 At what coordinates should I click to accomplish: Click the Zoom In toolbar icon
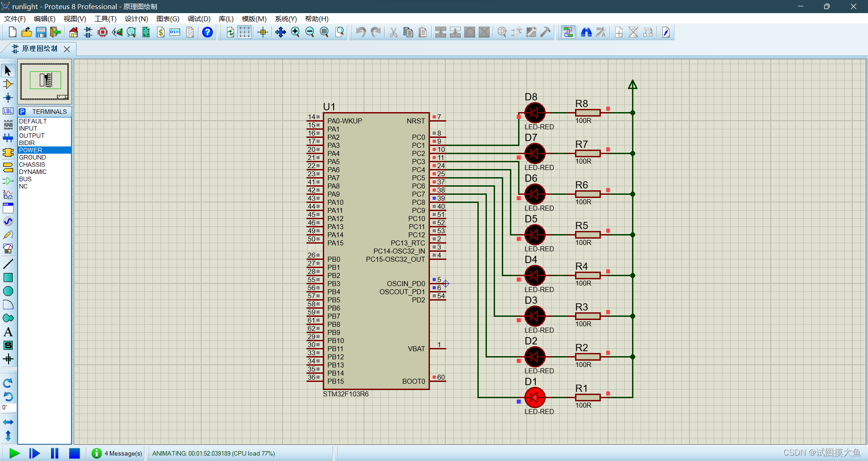point(295,32)
